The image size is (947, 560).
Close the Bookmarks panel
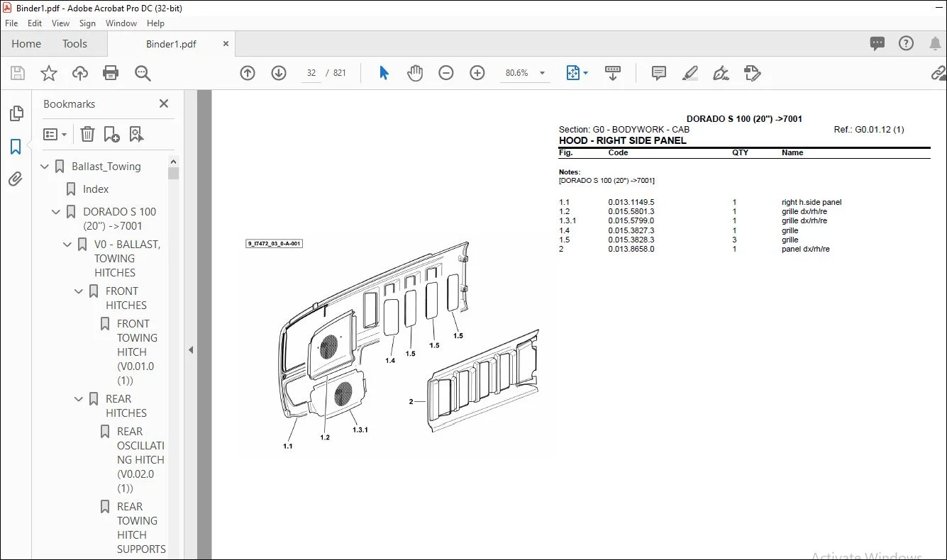click(164, 103)
